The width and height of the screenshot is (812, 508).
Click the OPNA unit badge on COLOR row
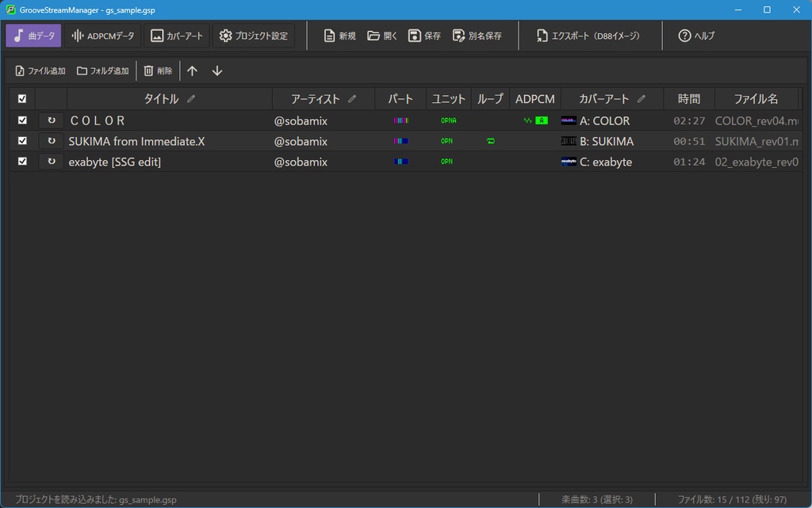pos(449,120)
